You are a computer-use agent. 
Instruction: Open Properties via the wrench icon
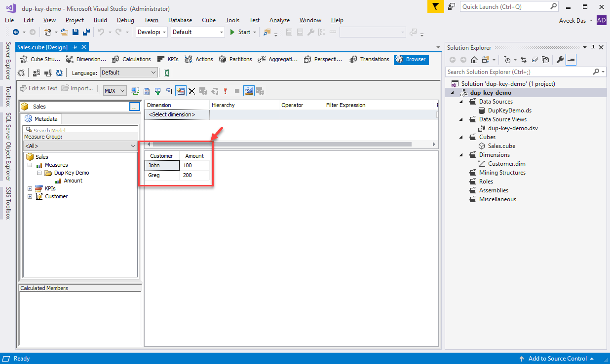[x=560, y=60]
